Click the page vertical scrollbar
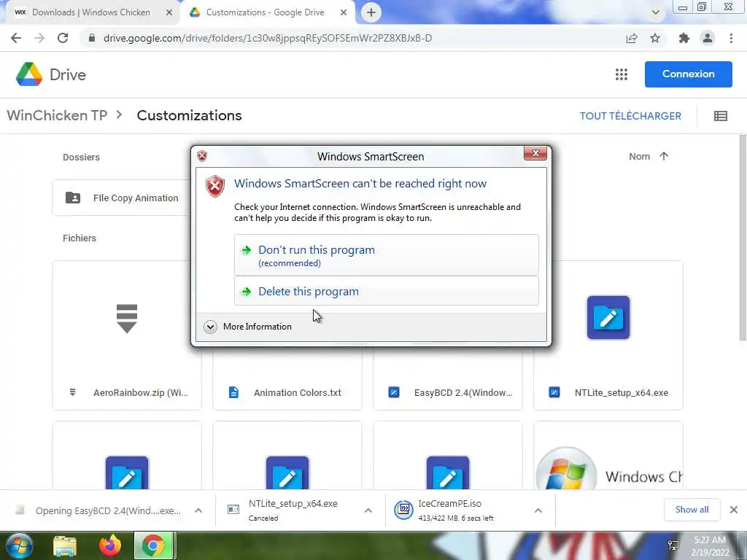Viewport: 747px width, 560px height. [743, 238]
